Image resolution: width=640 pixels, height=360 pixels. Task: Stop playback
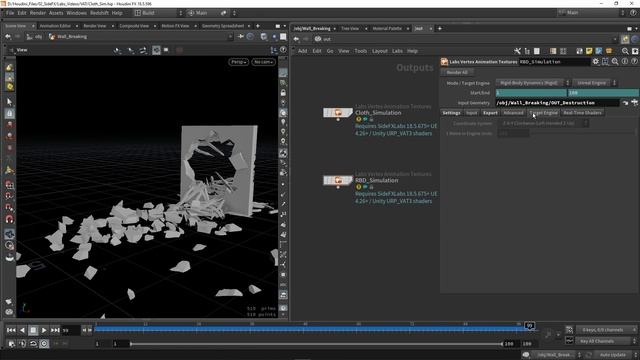pos(33,330)
